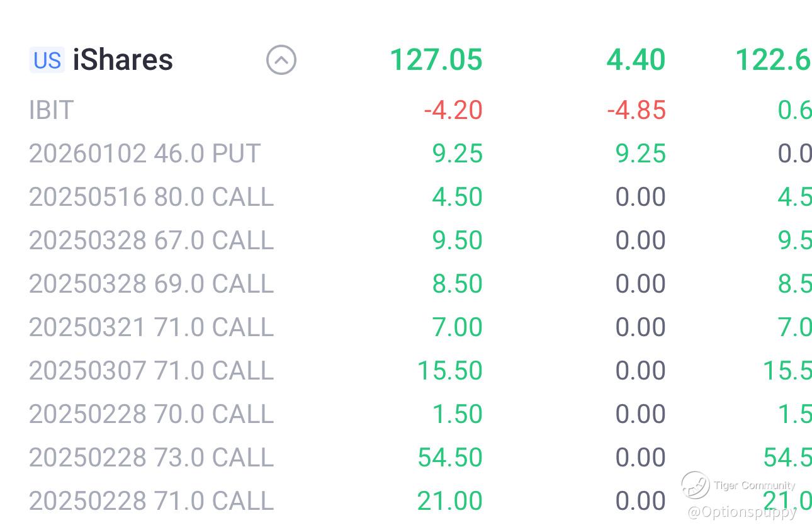Viewport: 812px width, 530px height.
Task: Open the 20250328 69.0 CALL contract
Action: click(151, 284)
